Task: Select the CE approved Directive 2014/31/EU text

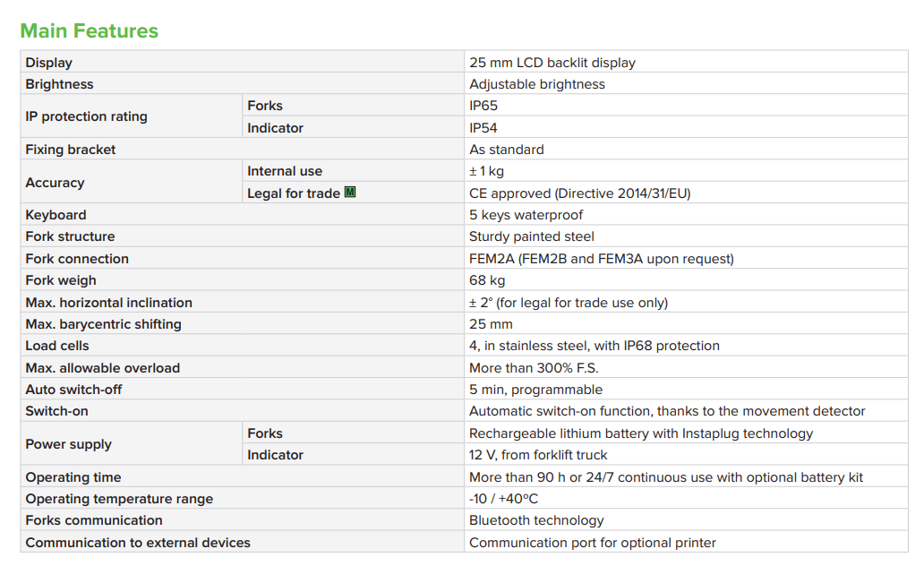Action: [579, 193]
